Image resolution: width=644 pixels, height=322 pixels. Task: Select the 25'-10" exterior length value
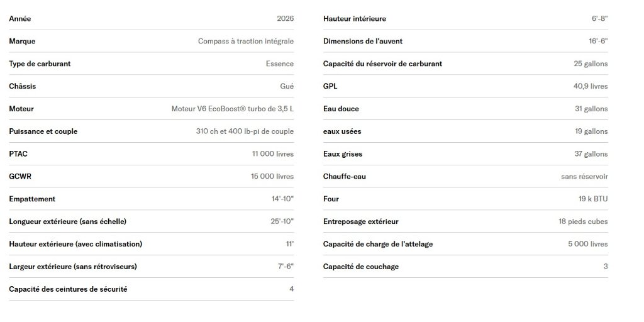[282, 221]
